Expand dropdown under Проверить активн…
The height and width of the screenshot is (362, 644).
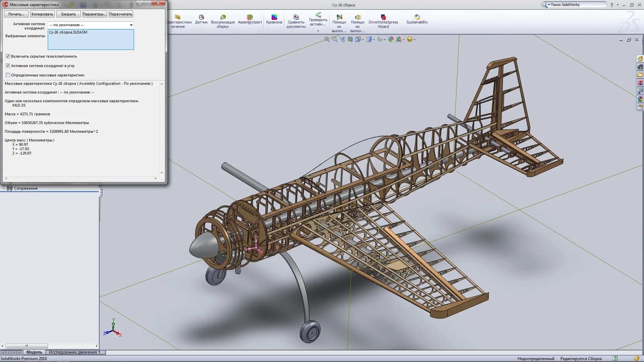tap(318, 31)
